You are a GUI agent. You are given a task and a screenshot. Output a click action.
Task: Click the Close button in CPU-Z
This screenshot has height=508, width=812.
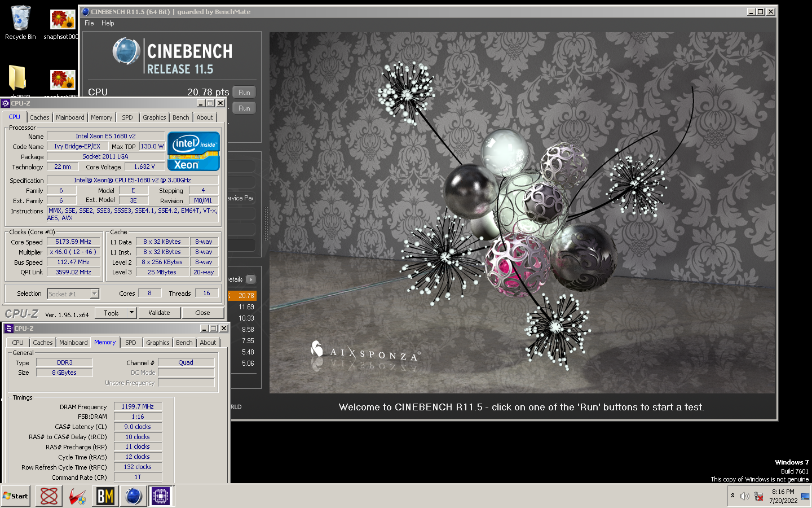pos(203,313)
